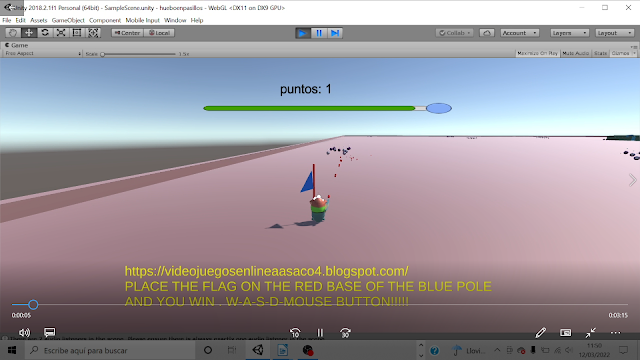
Task: Open the File menu
Action: (7, 20)
